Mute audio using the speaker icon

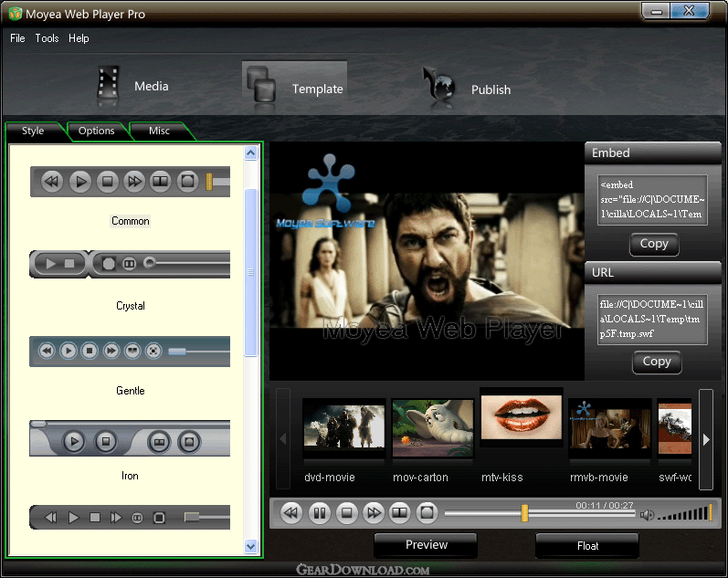pos(647,515)
